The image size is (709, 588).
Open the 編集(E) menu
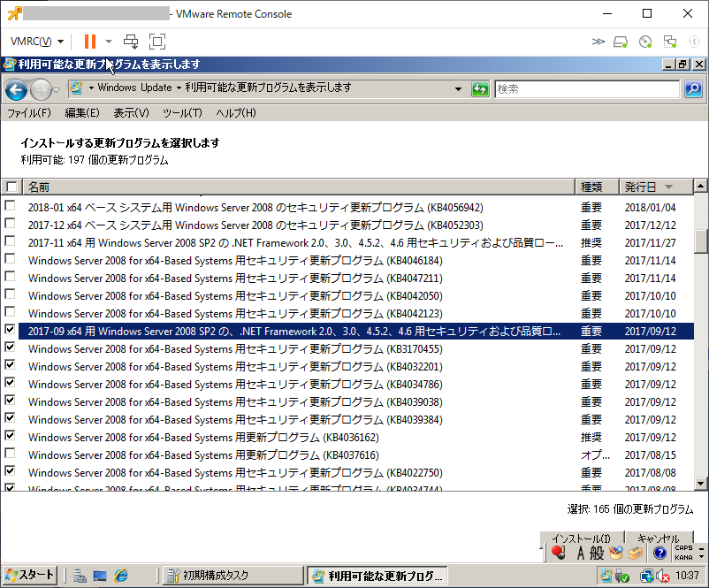(82, 112)
